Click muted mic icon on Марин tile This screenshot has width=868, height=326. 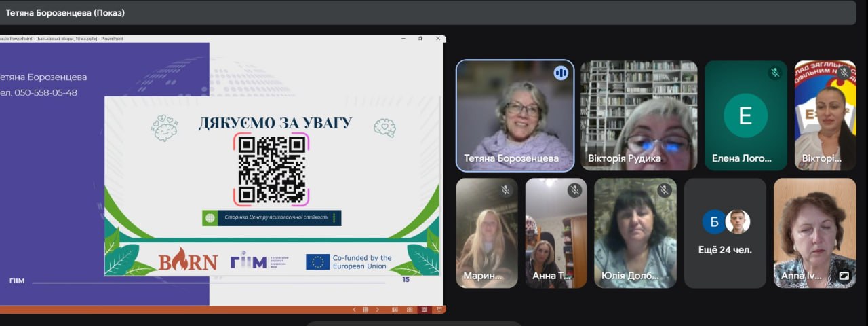point(506,190)
